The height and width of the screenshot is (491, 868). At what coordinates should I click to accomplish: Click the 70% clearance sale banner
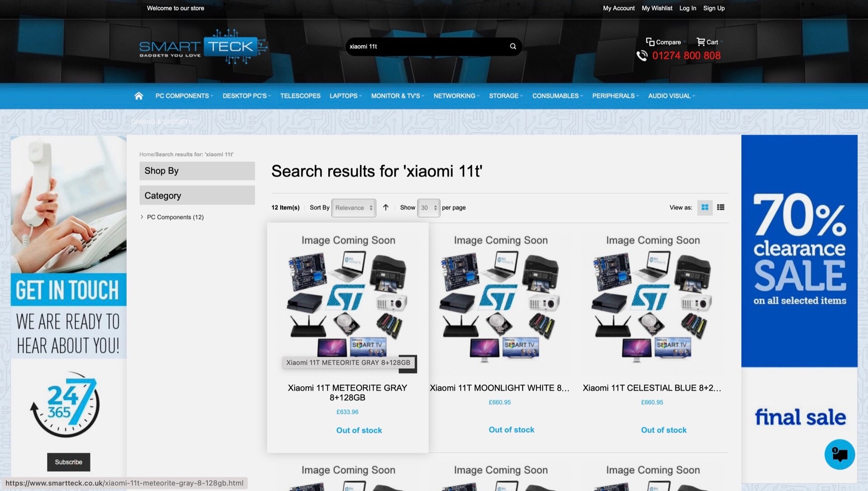(x=799, y=250)
